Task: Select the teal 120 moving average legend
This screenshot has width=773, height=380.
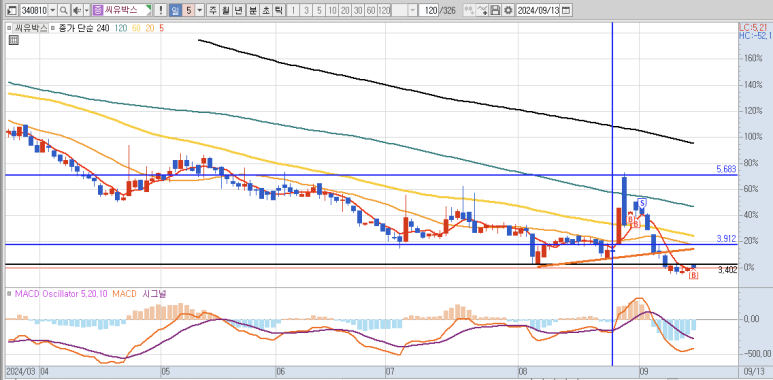Action: click(121, 28)
